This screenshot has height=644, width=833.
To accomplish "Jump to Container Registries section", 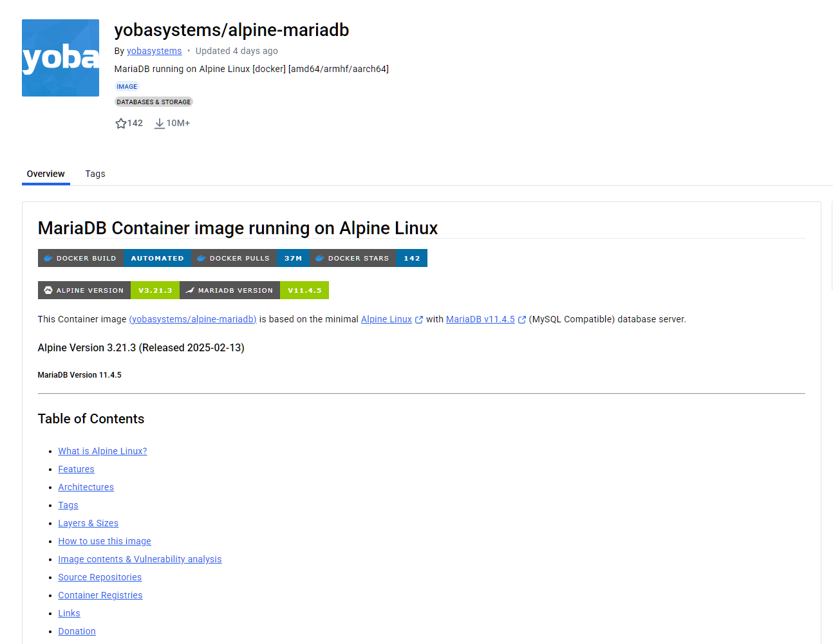I will 100,595.
